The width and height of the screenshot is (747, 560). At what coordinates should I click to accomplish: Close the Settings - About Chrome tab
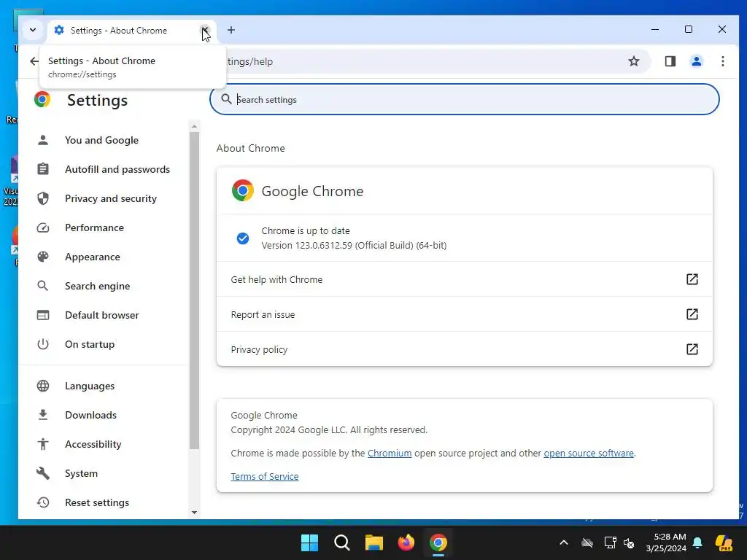point(205,30)
